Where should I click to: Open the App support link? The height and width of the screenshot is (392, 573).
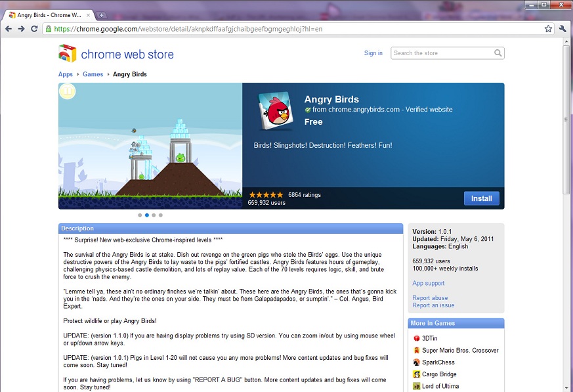click(429, 283)
